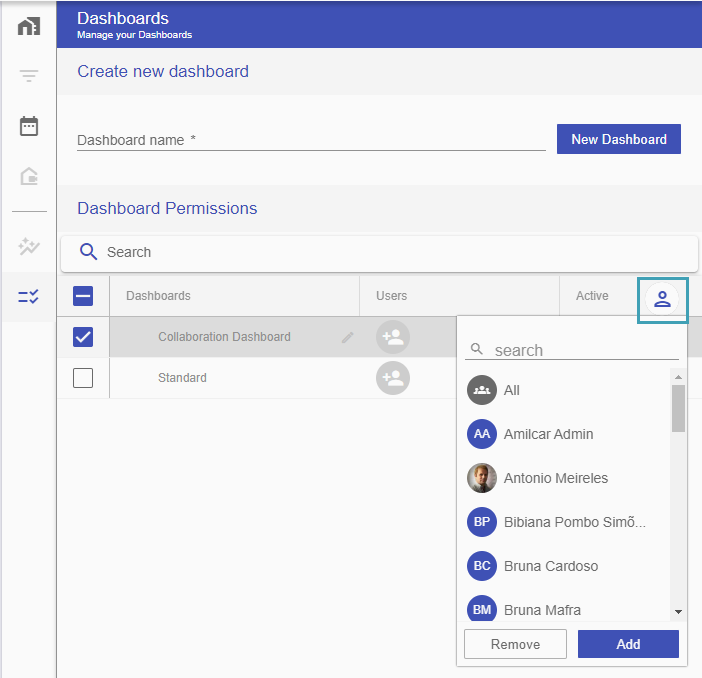Click add-user icon for Standard row
Image resolution: width=702 pixels, height=678 pixels.
(x=393, y=378)
